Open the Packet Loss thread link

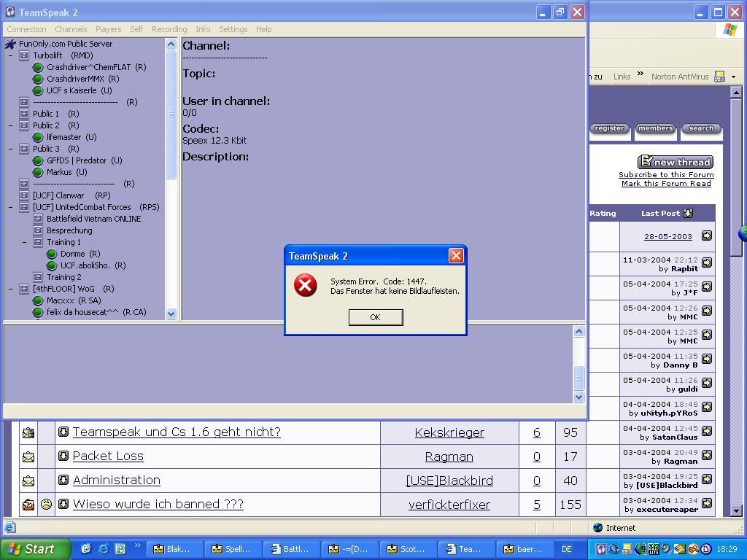(x=108, y=456)
